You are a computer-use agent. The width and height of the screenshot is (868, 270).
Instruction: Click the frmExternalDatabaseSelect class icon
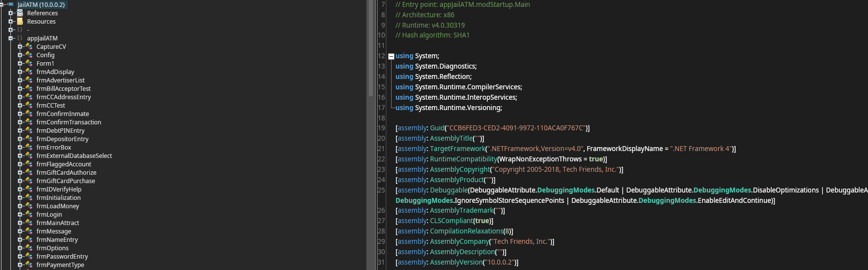pyautogui.click(x=29, y=155)
